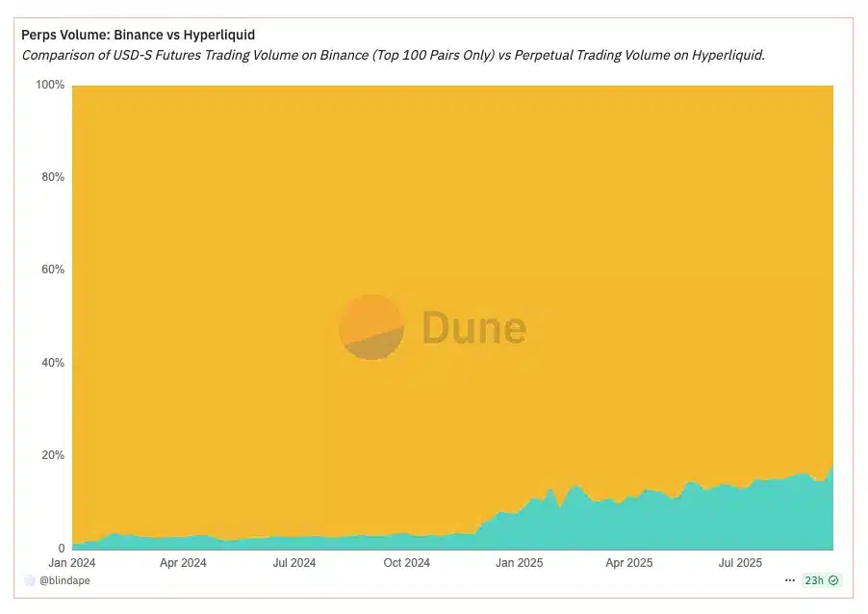Click the Dune watermark text

tap(473, 328)
